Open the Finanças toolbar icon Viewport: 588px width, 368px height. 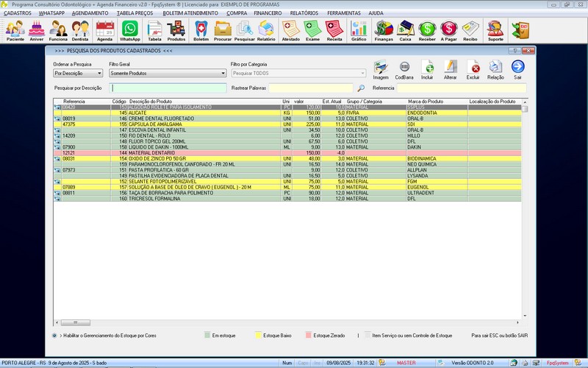(x=384, y=29)
